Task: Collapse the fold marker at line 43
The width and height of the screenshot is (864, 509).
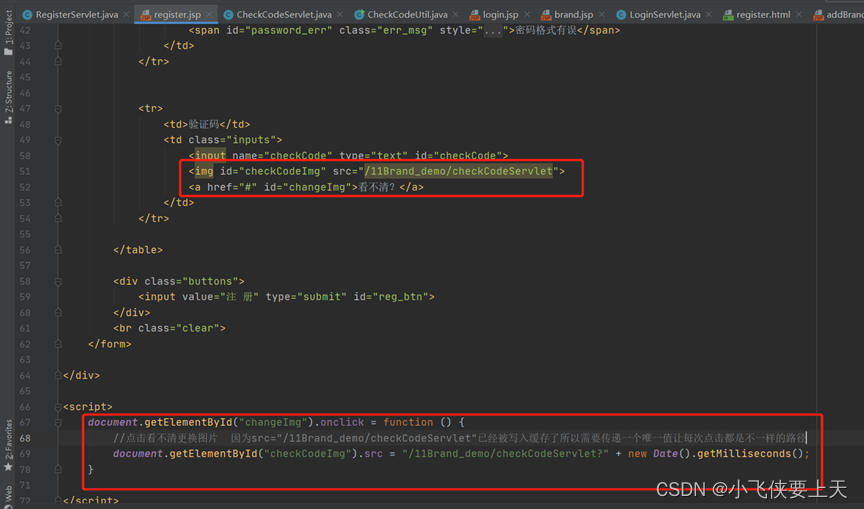Action: (58, 46)
